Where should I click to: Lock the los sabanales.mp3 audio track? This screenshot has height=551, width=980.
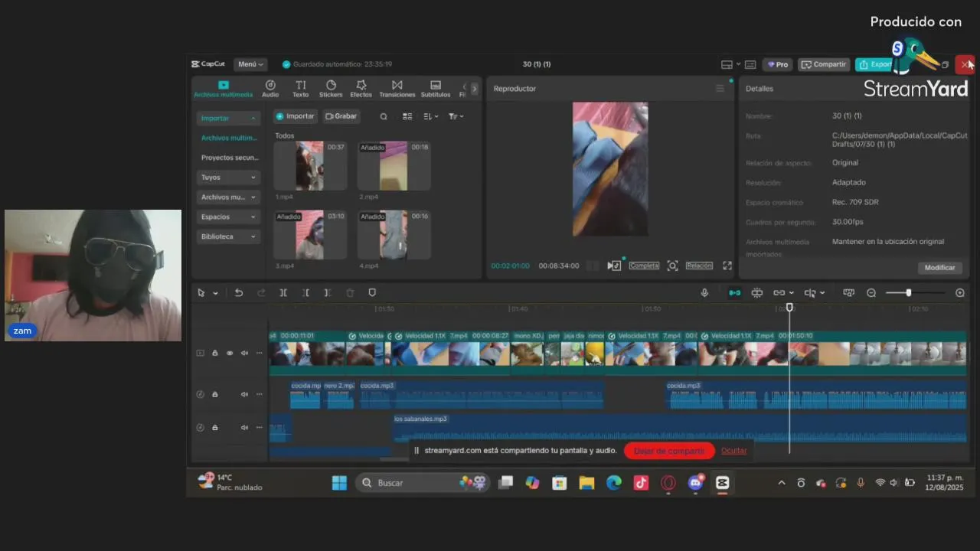point(214,428)
